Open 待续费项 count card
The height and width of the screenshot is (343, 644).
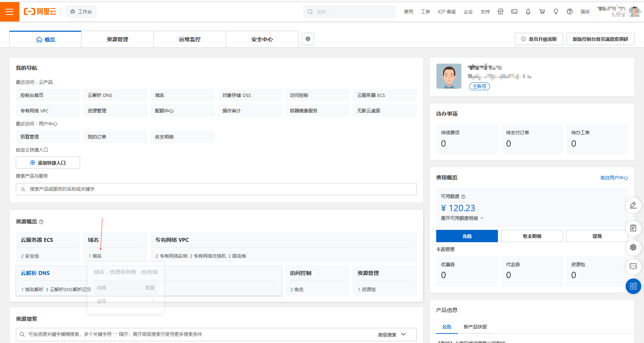click(467, 139)
